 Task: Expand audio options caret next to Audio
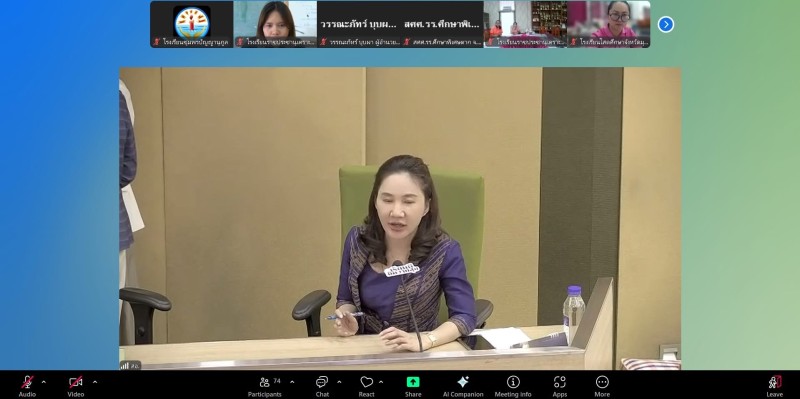(x=43, y=382)
